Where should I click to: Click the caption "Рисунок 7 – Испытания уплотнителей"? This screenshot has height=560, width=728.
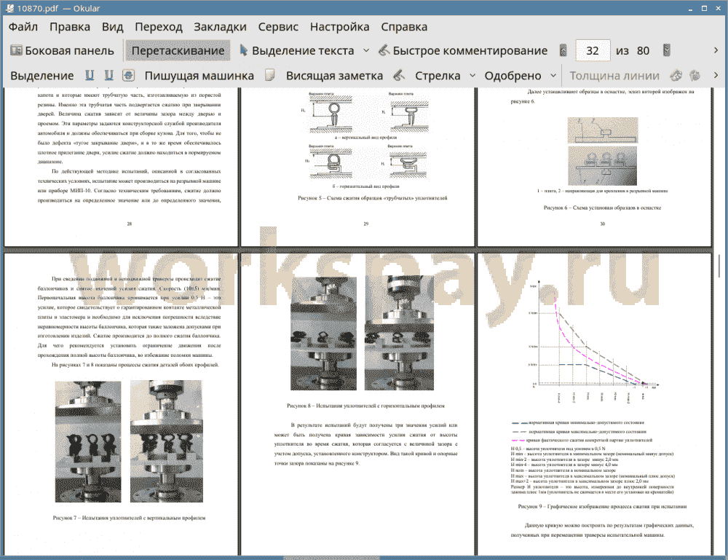click(129, 518)
